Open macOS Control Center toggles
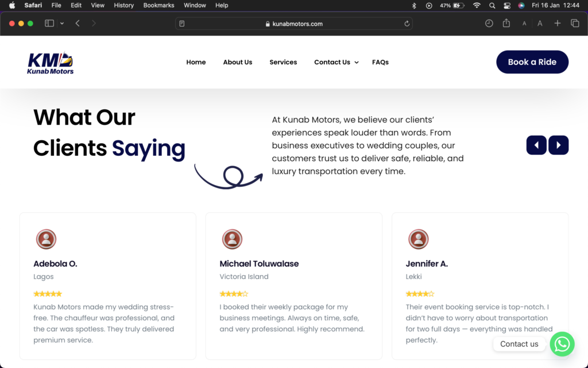This screenshot has width=588, height=368. [507, 6]
